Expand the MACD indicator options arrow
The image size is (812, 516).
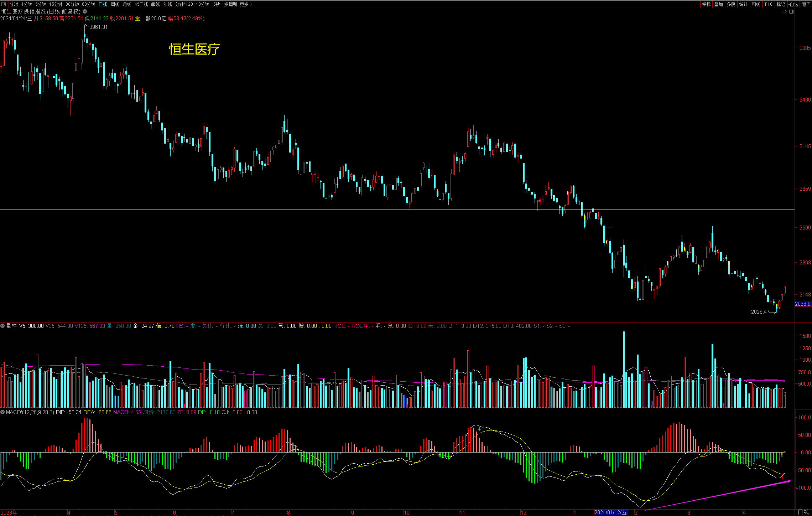click(3, 412)
